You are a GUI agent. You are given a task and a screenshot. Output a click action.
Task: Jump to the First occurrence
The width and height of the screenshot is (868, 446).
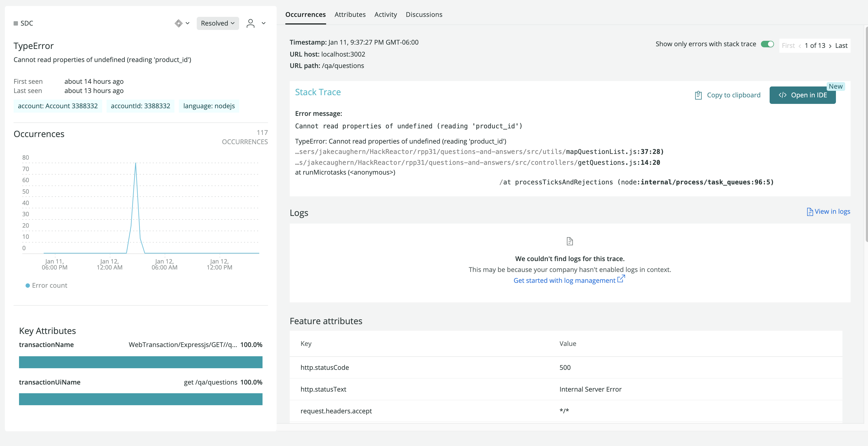(x=788, y=46)
